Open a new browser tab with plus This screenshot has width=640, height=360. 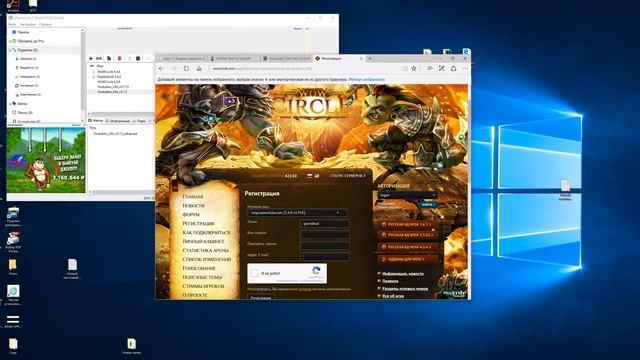coord(370,58)
